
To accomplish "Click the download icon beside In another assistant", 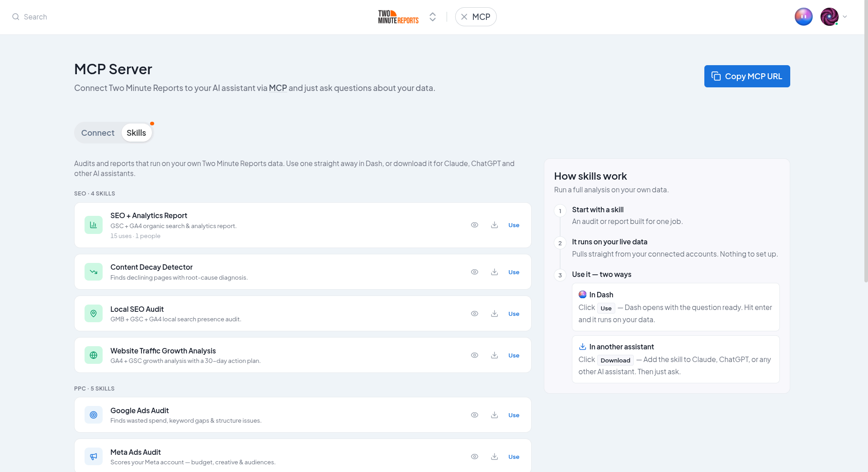I will point(583,347).
